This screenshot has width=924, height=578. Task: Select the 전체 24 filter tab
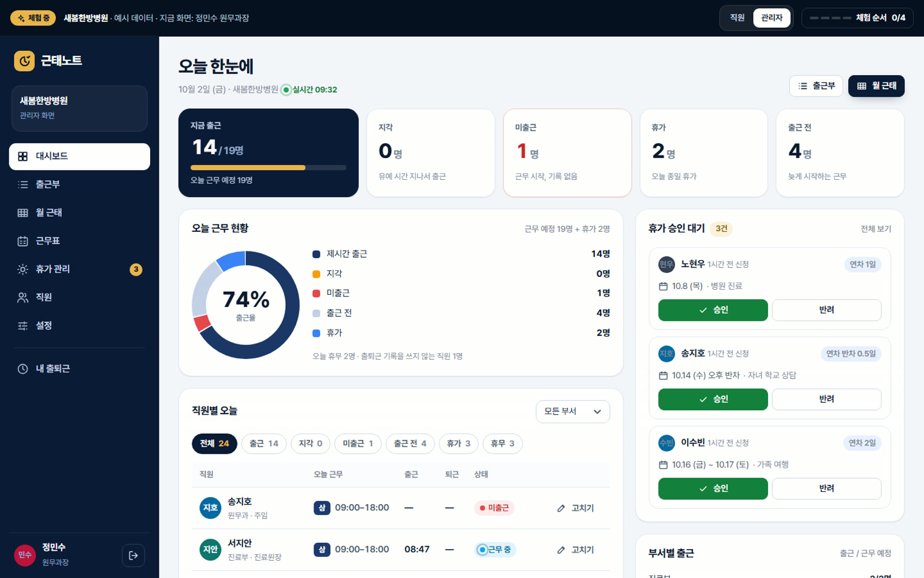click(214, 443)
